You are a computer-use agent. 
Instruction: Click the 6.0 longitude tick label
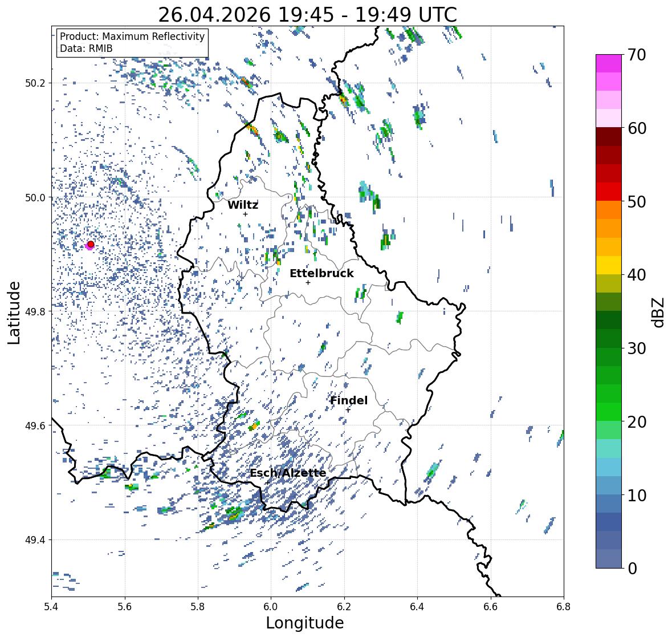pyautogui.click(x=271, y=606)
